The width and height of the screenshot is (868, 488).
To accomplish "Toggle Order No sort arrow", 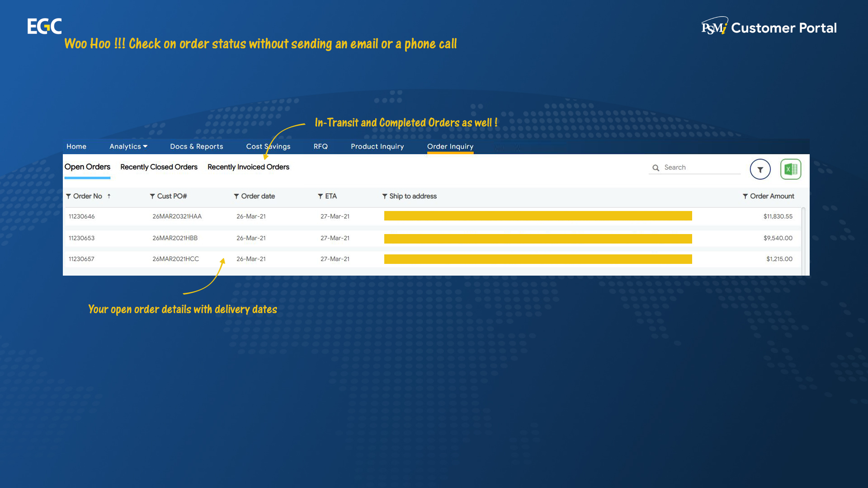I will pos(109,196).
